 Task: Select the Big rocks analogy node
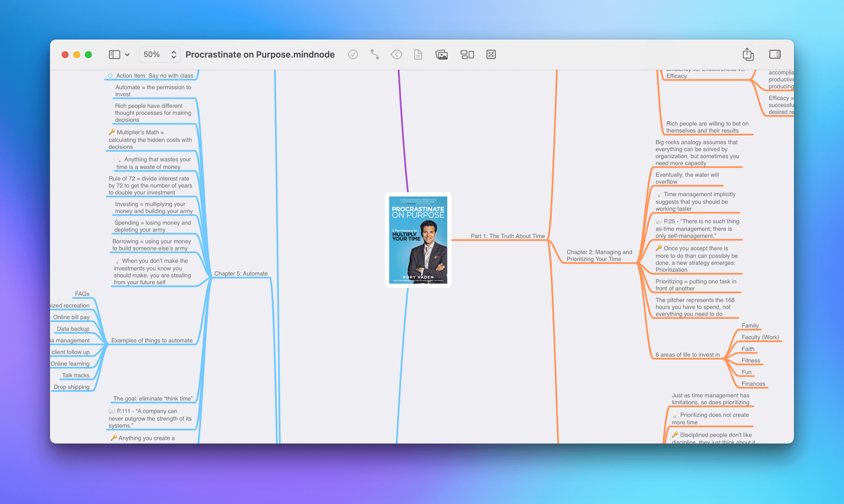[x=697, y=153]
